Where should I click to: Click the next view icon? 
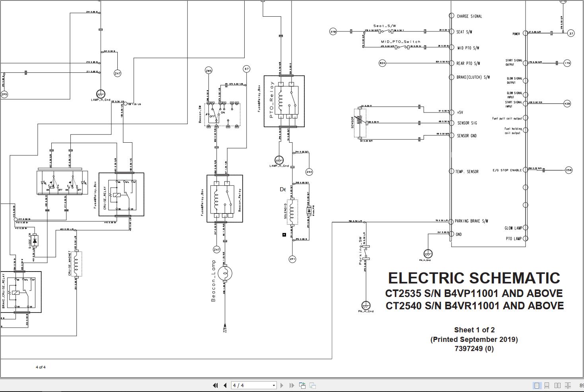coord(313,385)
